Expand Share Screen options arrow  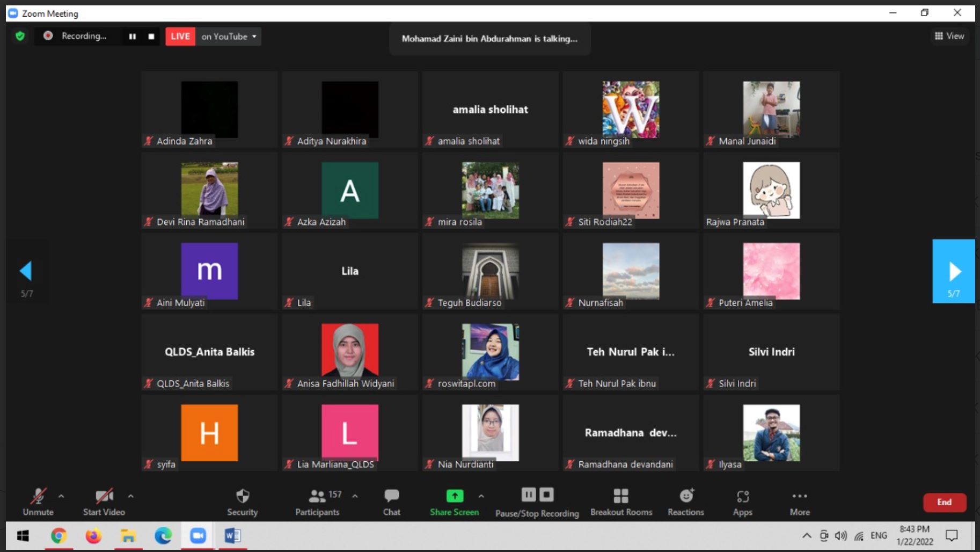481,496
